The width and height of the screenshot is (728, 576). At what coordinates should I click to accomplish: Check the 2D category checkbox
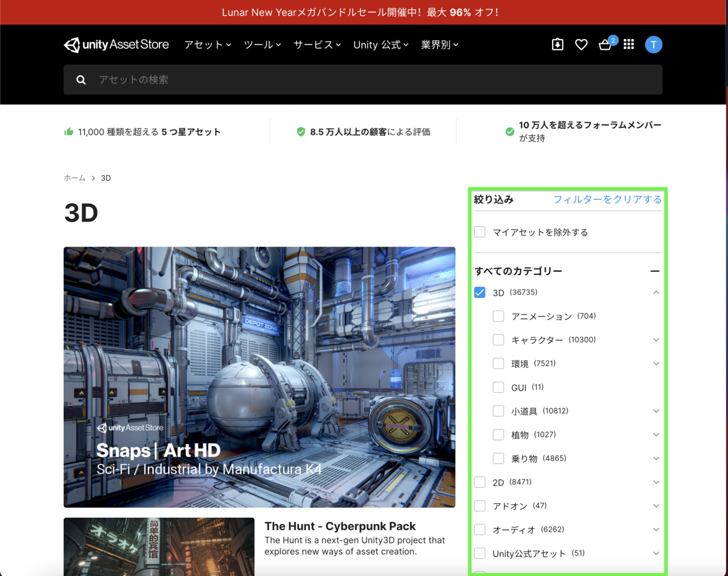(x=480, y=482)
